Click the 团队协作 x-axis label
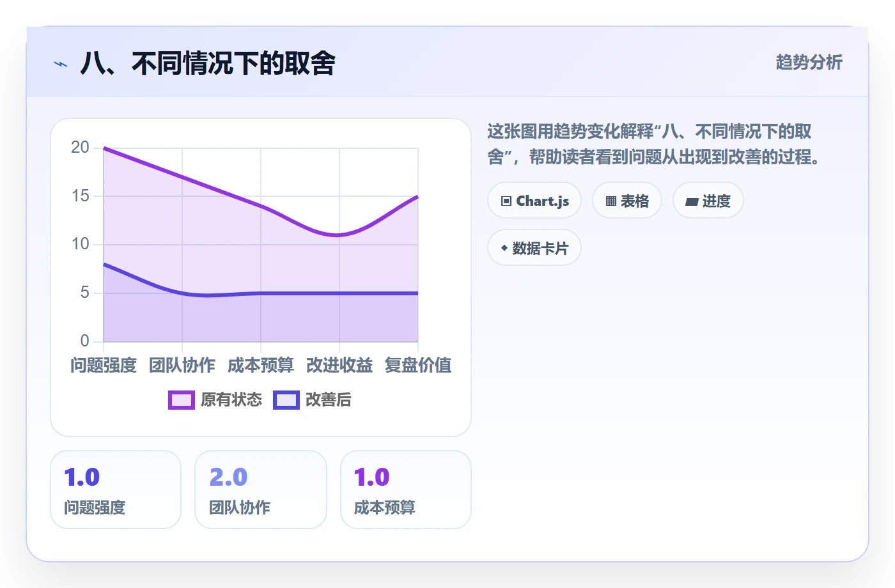The width and height of the screenshot is (895, 588). click(182, 366)
